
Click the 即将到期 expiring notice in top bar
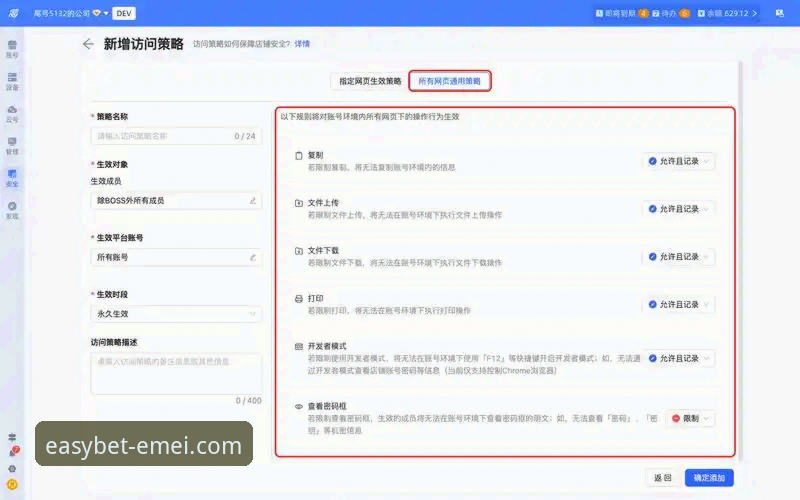(x=616, y=13)
